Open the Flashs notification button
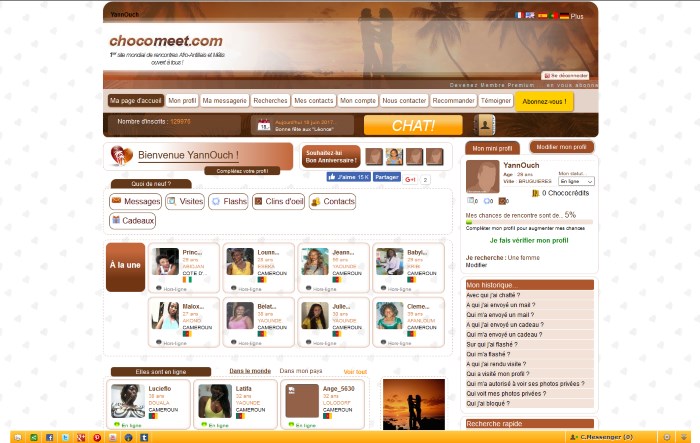Image resolution: width=700 pixels, height=443 pixels. (x=228, y=201)
